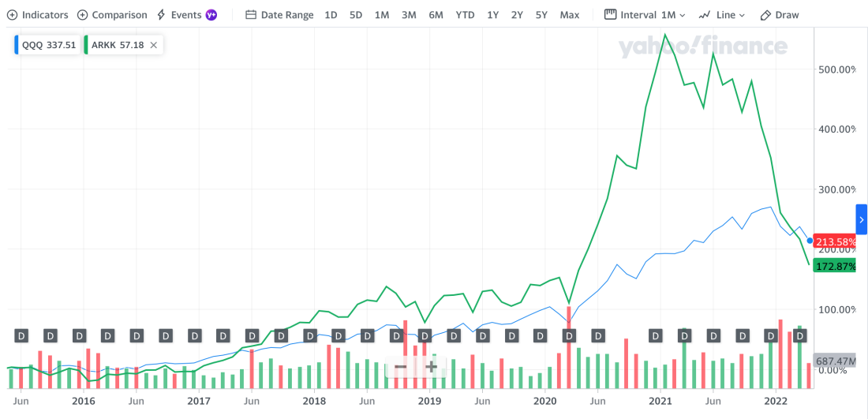The width and height of the screenshot is (868, 419).
Task: Select the Draw pencil tool
Action: 779,15
